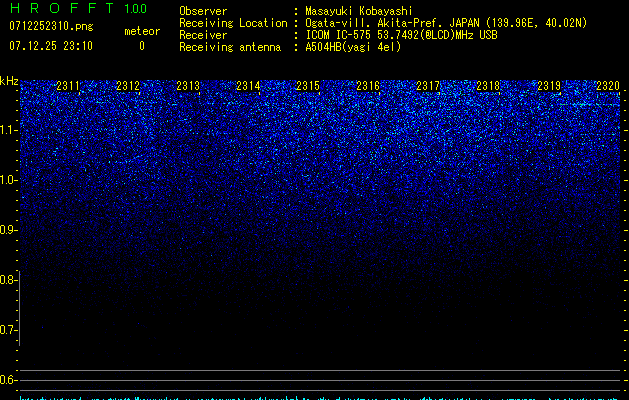Screen dimensions: 629x400
Task: Click the kHz axis unit label
Action: tap(9, 81)
